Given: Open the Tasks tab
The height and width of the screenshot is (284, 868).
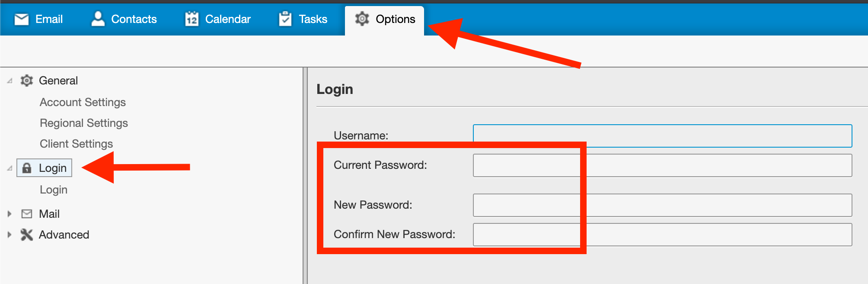Looking at the screenshot, I should tap(313, 19).
